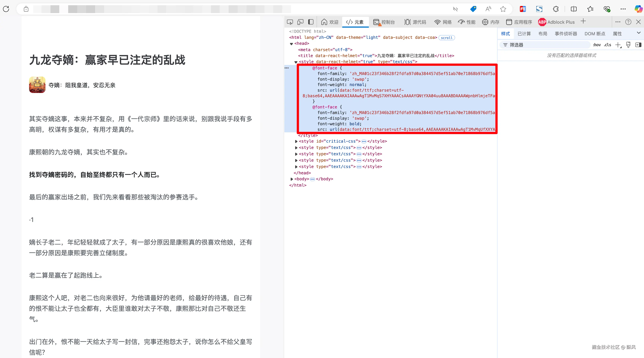Open the 已计算 computed styles tab
The width and height of the screenshot is (644, 358).
click(x=524, y=34)
